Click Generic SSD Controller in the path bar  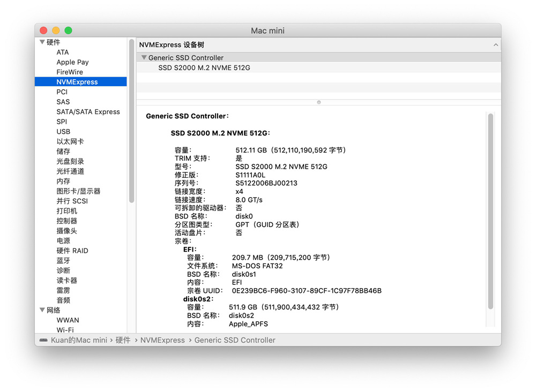point(235,340)
